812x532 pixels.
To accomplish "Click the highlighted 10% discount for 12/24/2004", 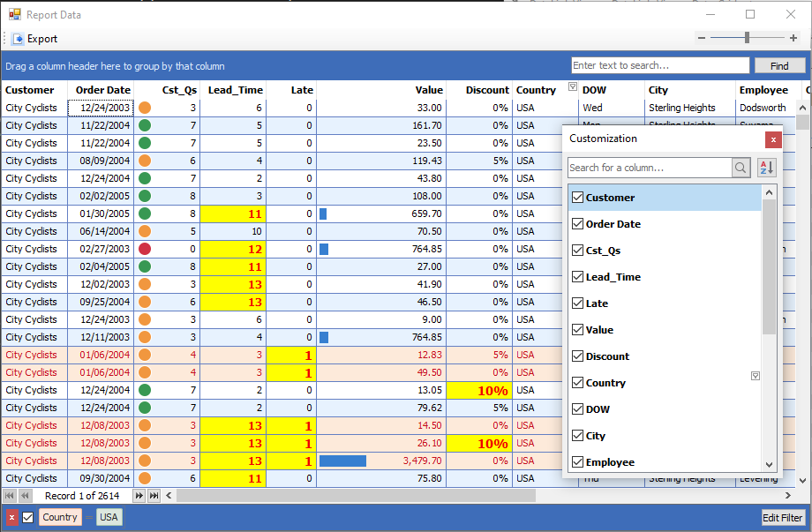I will coord(479,390).
